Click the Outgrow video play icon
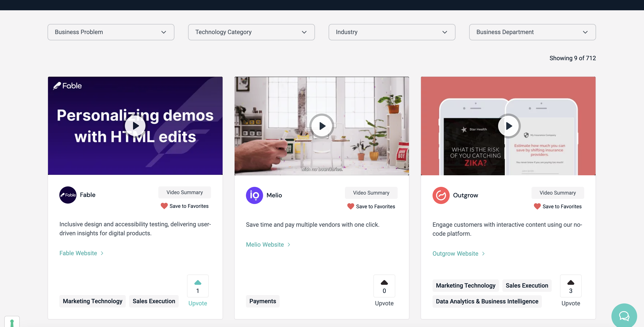 [509, 126]
